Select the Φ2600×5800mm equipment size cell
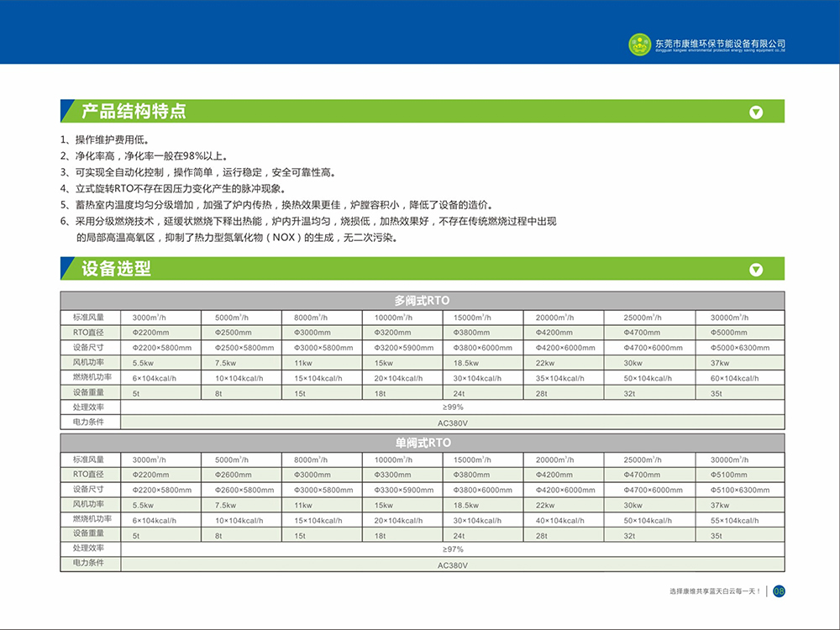The image size is (840, 630). [x=244, y=490]
